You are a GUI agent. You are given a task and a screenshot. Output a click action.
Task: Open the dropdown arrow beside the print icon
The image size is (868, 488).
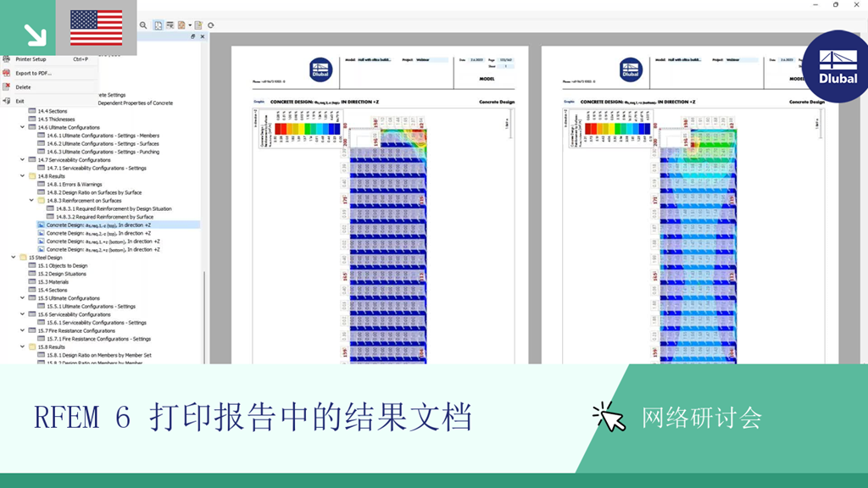[191, 25]
